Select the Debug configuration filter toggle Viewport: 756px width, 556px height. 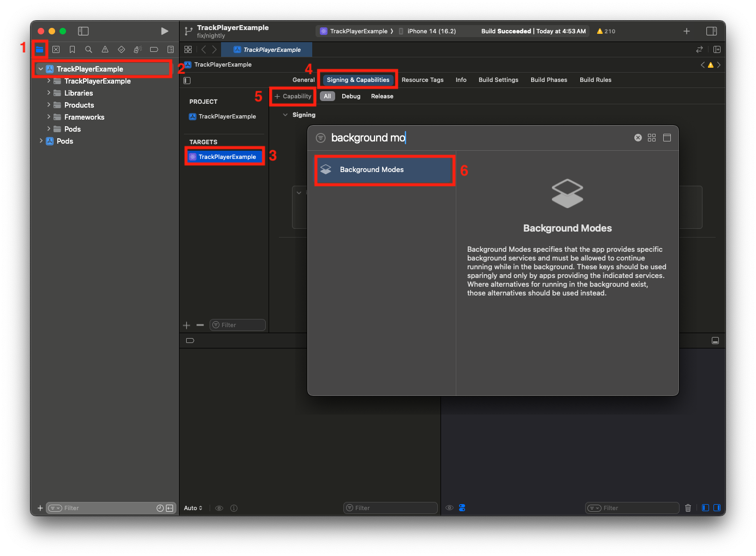tap(351, 96)
